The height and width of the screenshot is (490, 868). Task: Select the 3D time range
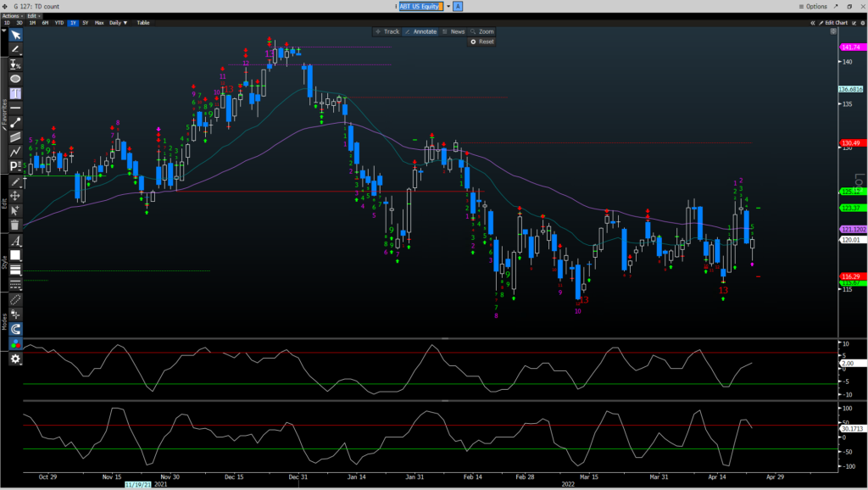(19, 23)
